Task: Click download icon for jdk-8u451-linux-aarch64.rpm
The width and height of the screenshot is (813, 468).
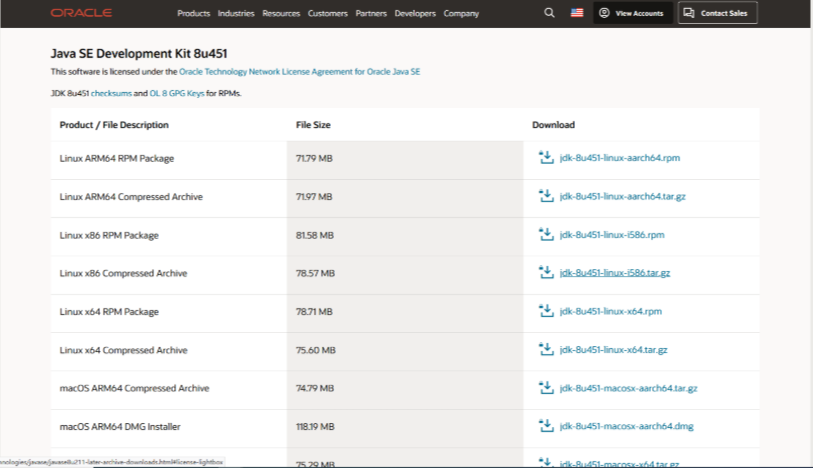Action: coord(546,158)
